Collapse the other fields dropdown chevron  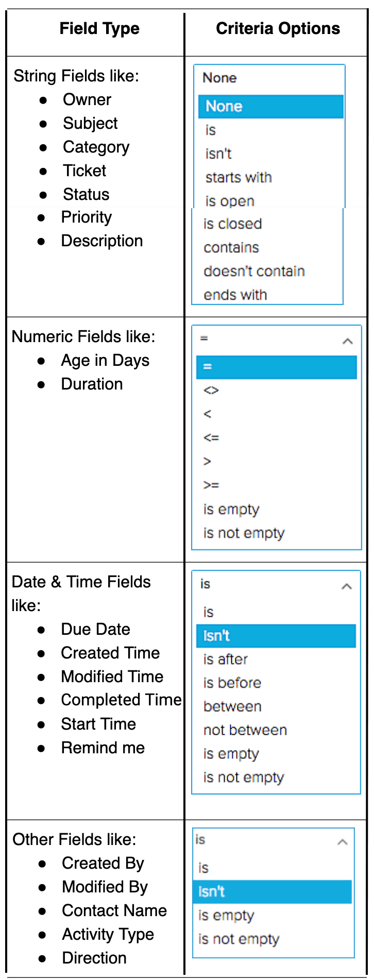(x=342, y=842)
